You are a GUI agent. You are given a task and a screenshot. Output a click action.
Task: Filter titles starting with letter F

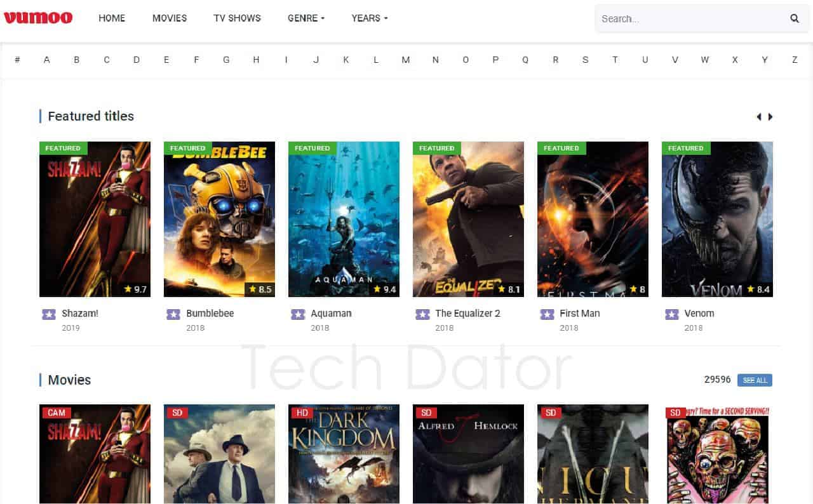[x=196, y=60]
